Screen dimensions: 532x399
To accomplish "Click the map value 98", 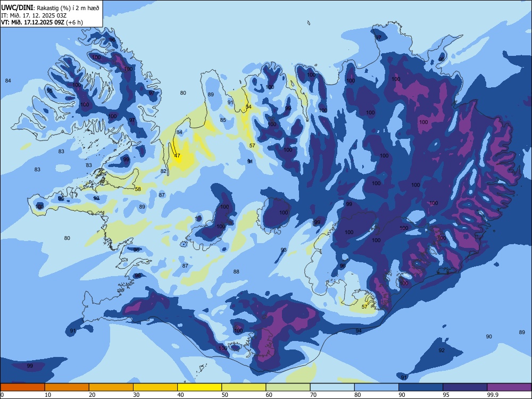I will (x=137, y=276).
